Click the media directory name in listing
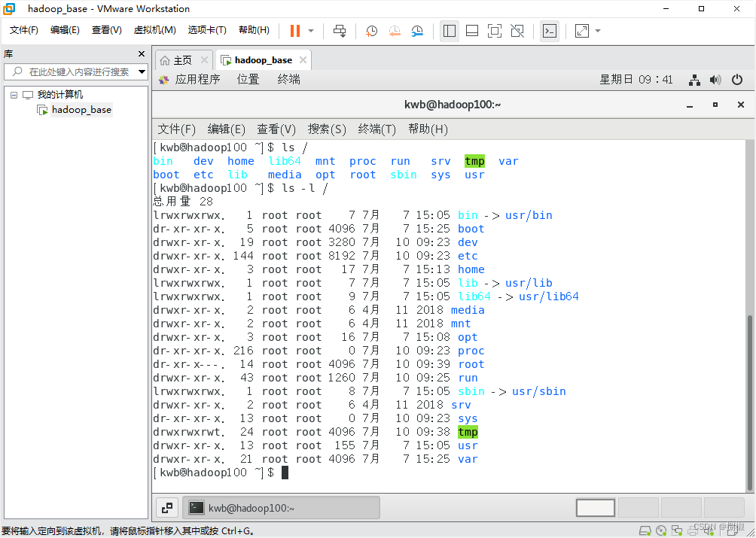The image size is (756, 538). (468, 310)
